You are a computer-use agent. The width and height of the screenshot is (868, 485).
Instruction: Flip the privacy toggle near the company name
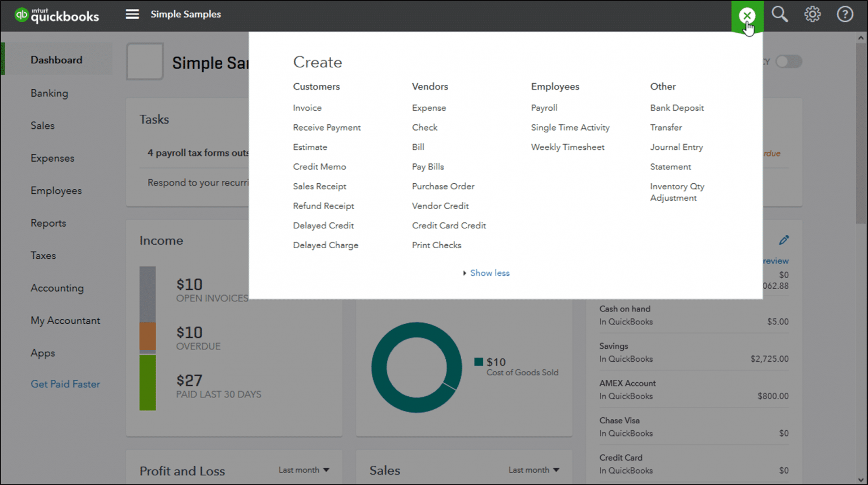[789, 62]
